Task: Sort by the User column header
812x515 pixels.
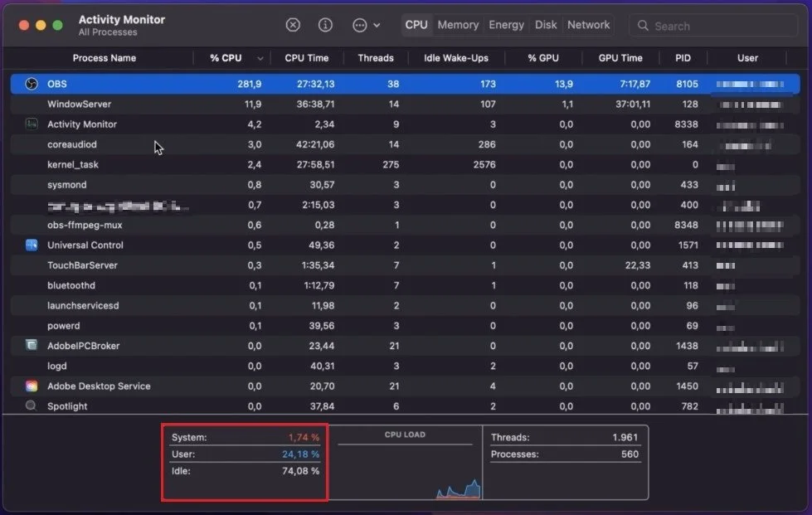Action: [747, 58]
